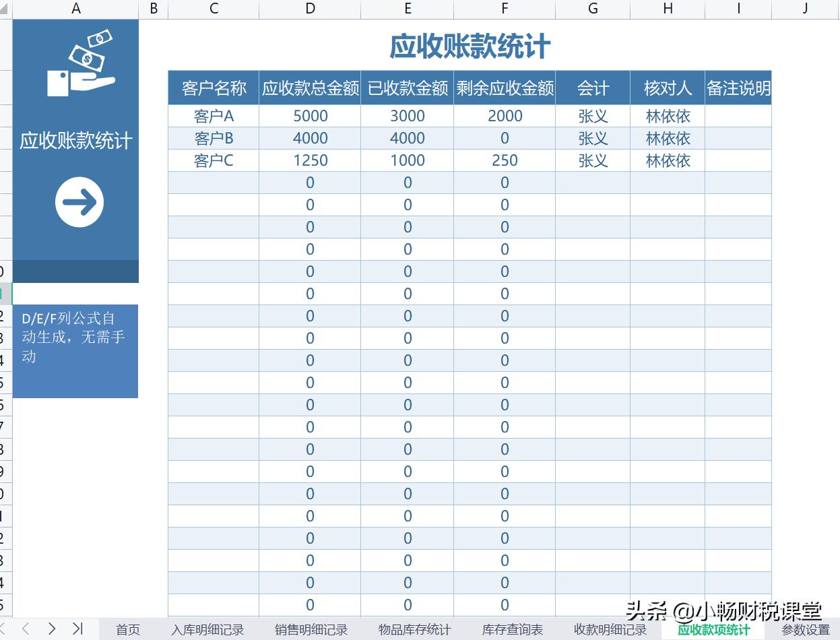Image resolution: width=840 pixels, height=640 pixels.
Task: Open the 收款明细记录 sheet tab
Action: [x=610, y=629]
